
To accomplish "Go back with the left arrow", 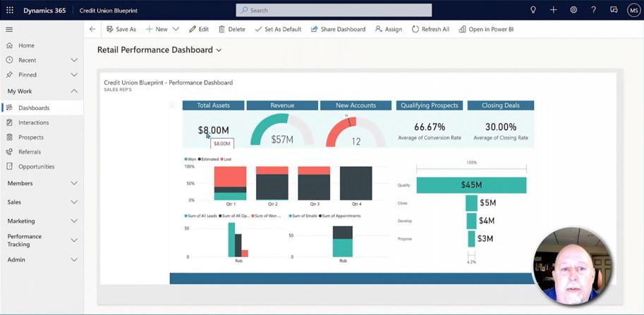I will tap(92, 29).
